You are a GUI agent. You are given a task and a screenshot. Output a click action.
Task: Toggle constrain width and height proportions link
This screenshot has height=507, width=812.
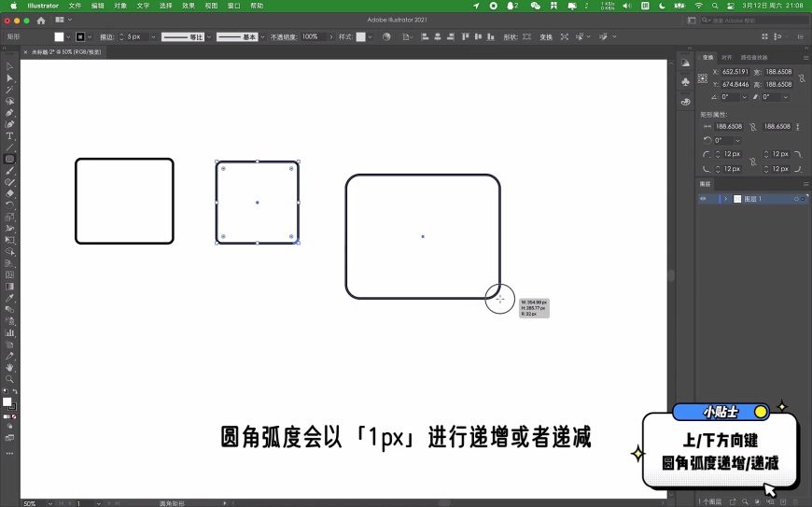[802, 78]
